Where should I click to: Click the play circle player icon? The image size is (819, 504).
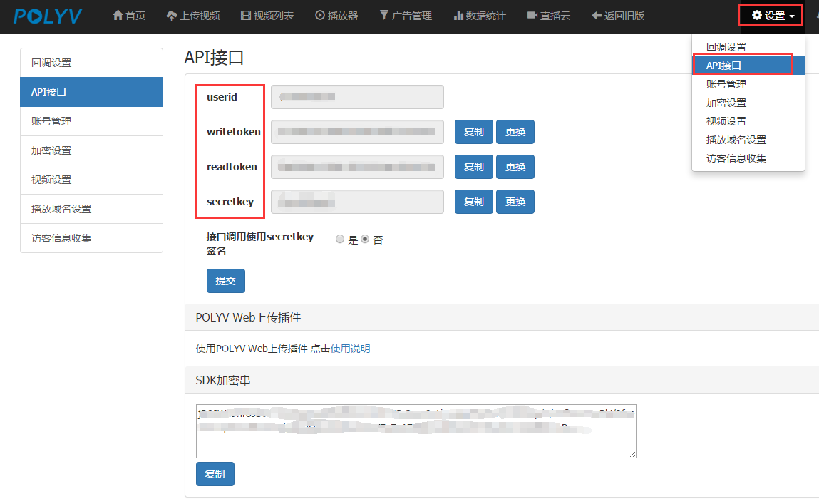[319, 16]
